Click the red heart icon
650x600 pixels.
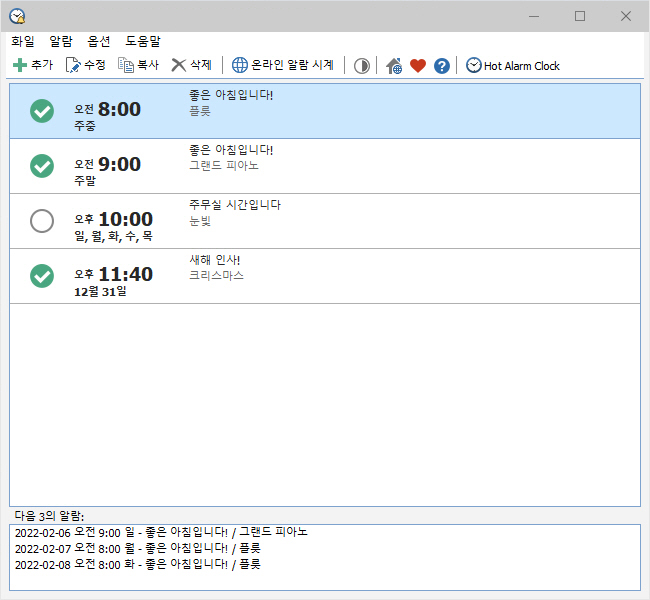[418, 66]
